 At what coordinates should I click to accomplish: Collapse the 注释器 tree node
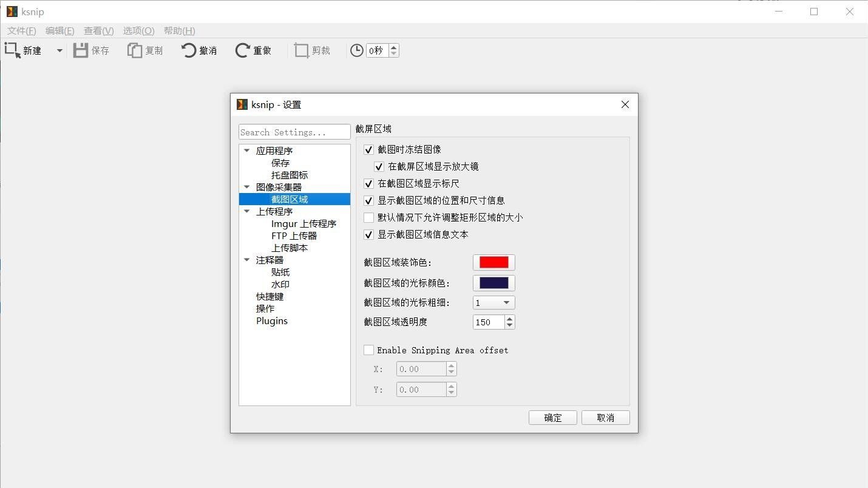tap(247, 260)
